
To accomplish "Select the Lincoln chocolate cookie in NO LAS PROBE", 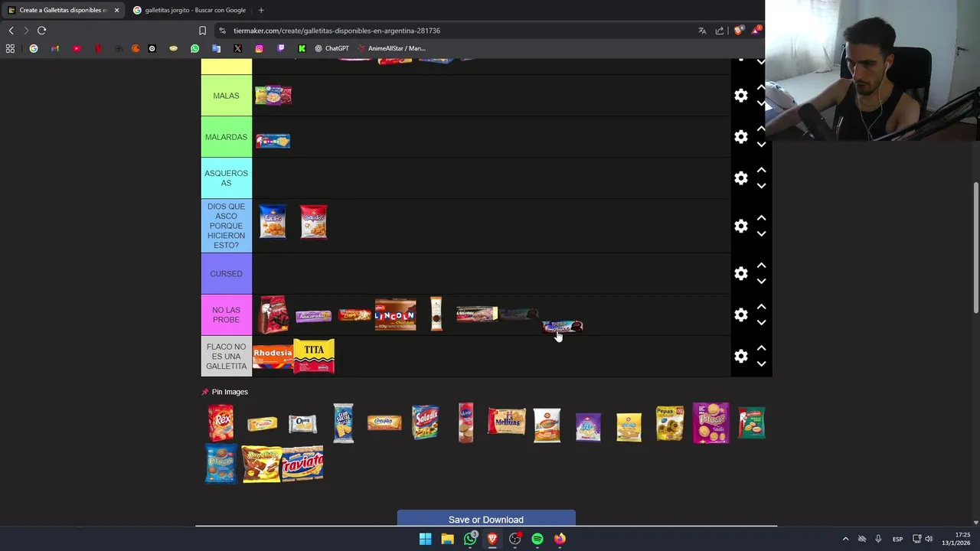I will click(x=395, y=315).
